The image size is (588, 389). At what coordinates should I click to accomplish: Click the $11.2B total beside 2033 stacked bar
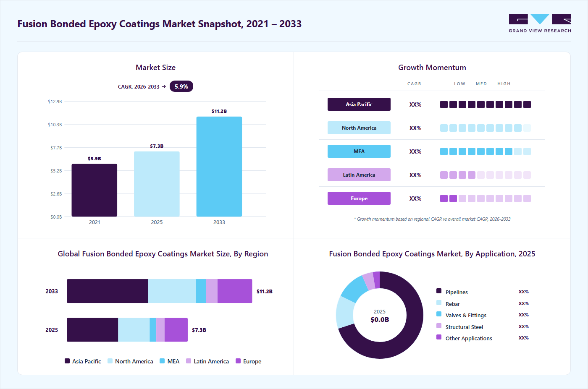[265, 291]
